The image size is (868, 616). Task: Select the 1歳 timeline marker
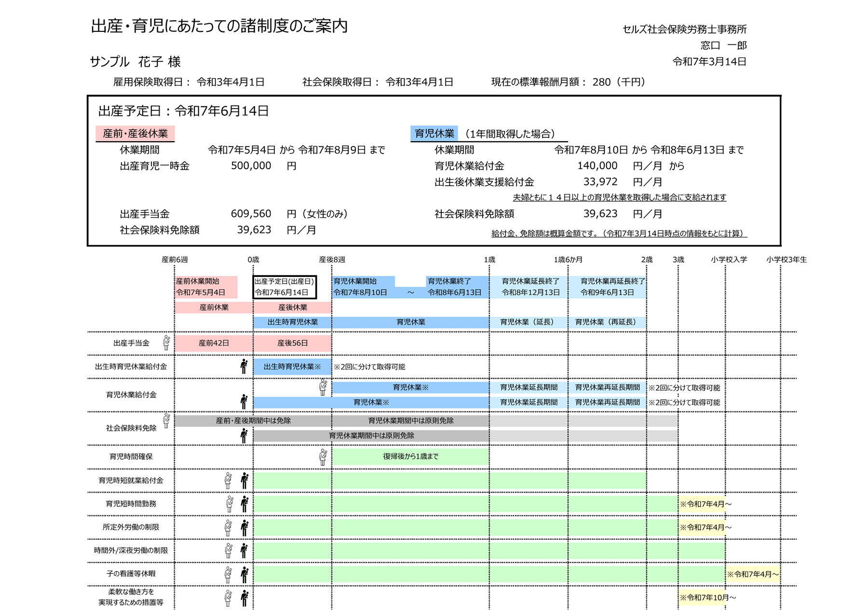coord(489,260)
